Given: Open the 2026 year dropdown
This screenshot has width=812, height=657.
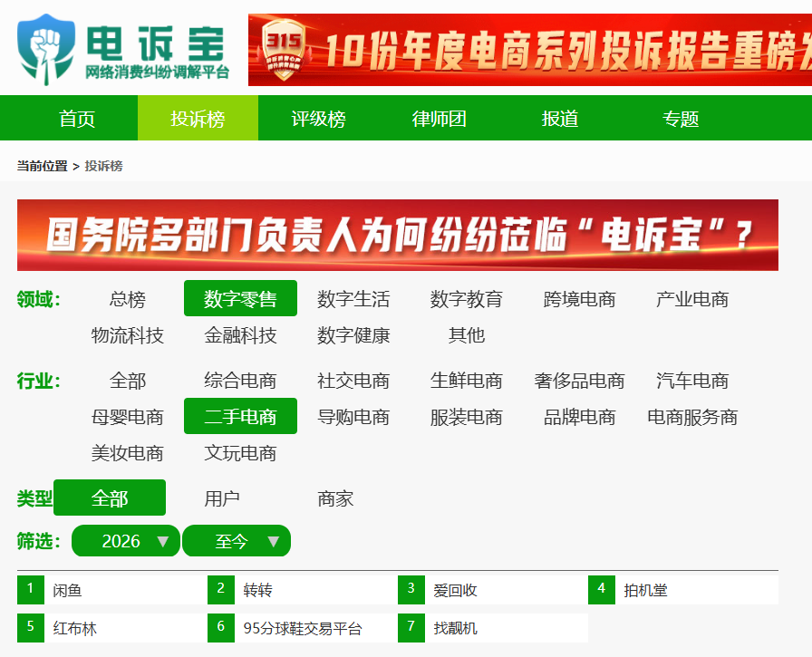Looking at the screenshot, I should pos(126,540).
